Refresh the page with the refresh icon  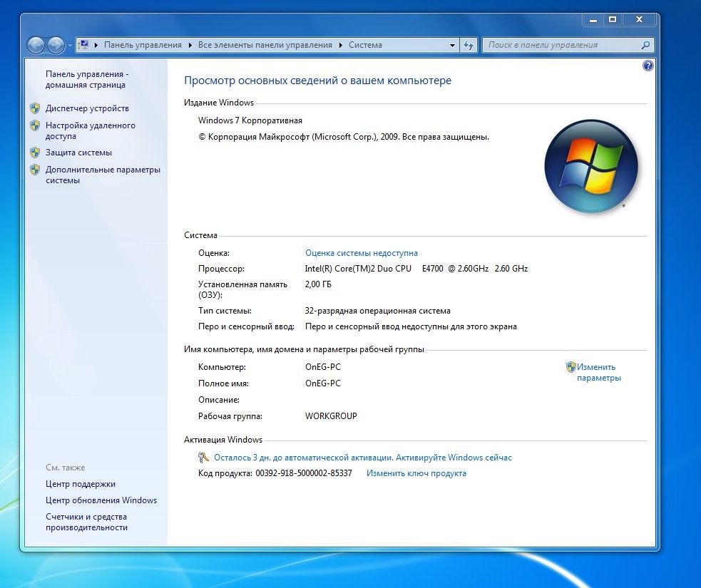469,45
